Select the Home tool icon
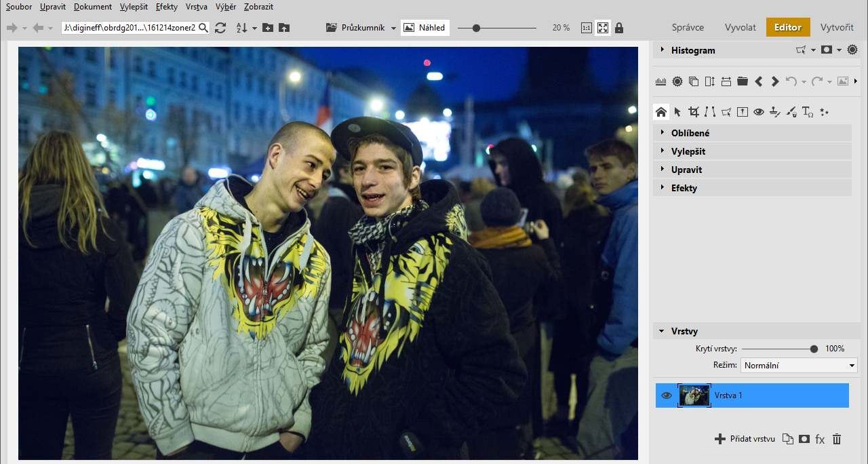 [x=661, y=112]
